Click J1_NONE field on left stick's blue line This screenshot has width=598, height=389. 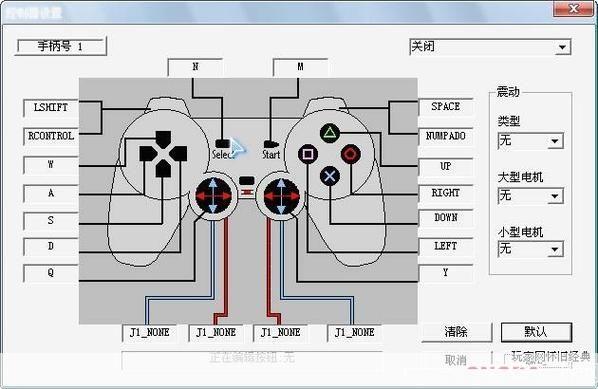(150, 333)
